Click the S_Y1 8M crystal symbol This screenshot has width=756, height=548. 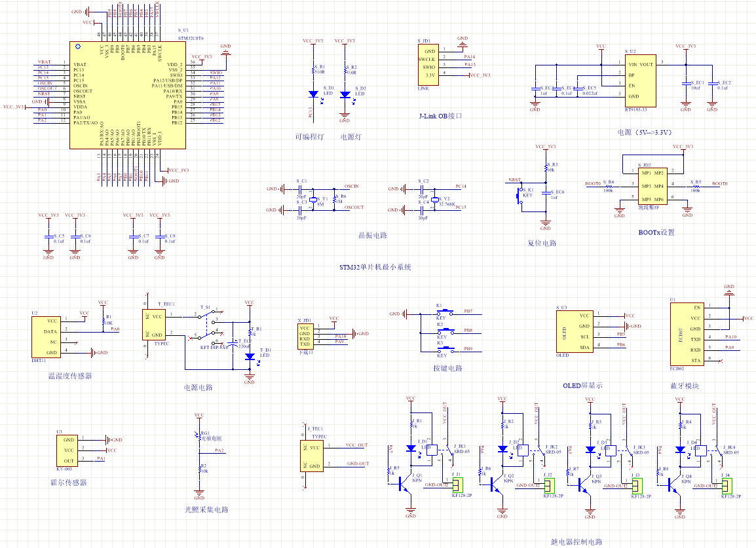pos(313,200)
